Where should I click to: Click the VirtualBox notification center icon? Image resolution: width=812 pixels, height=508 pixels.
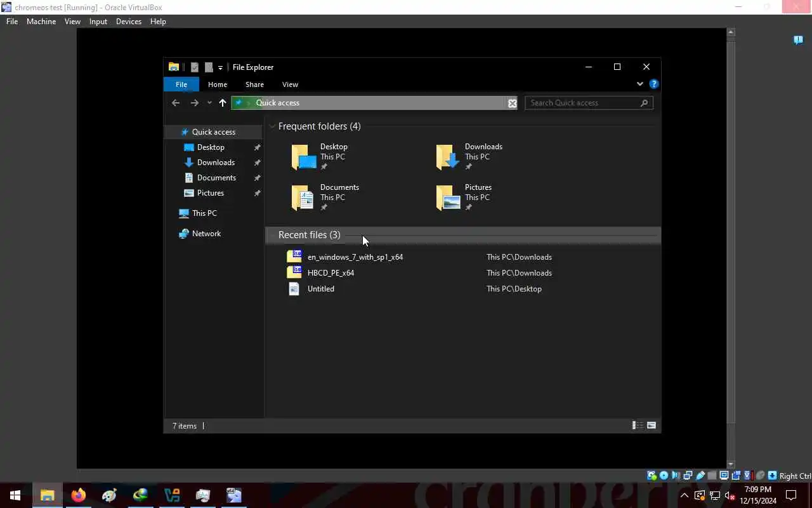799,40
